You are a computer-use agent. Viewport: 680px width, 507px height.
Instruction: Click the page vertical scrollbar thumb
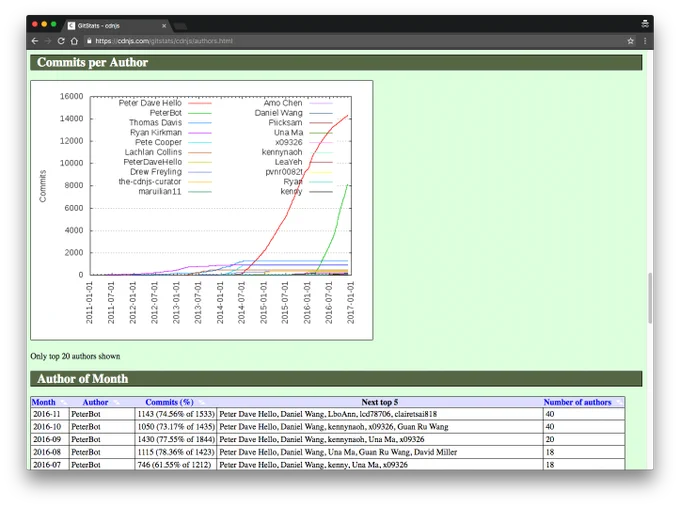click(x=650, y=298)
